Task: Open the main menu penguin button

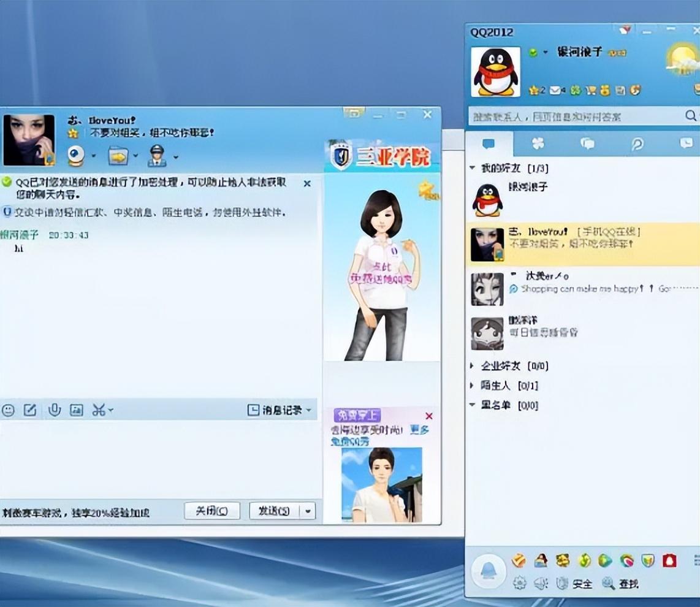Action: tap(489, 571)
